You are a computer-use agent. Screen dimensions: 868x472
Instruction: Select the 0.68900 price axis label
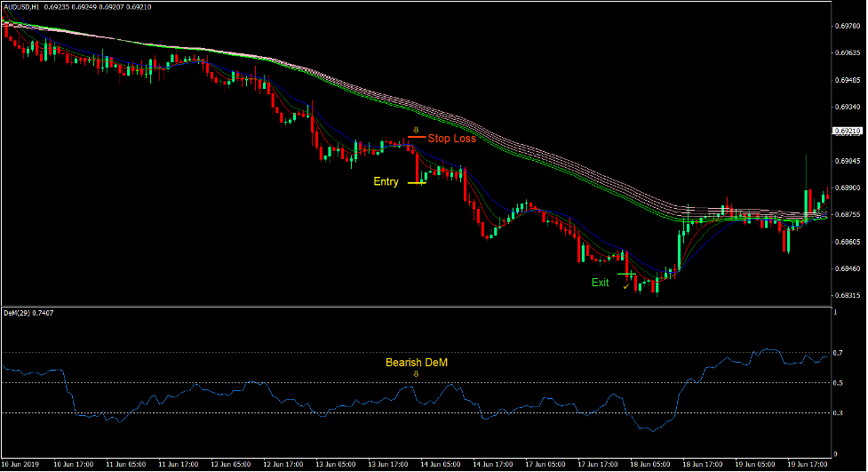click(x=847, y=188)
